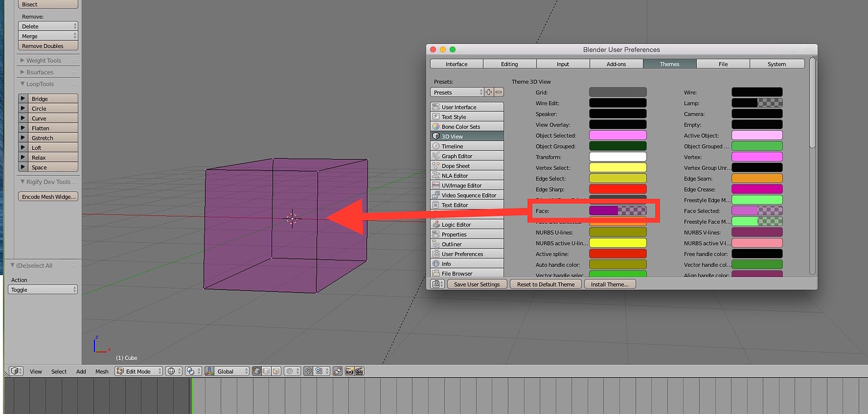The height and width of the screenshot is (414, 868).
Task: Open Global transform orientation dropdown
Action: [233, 371]
